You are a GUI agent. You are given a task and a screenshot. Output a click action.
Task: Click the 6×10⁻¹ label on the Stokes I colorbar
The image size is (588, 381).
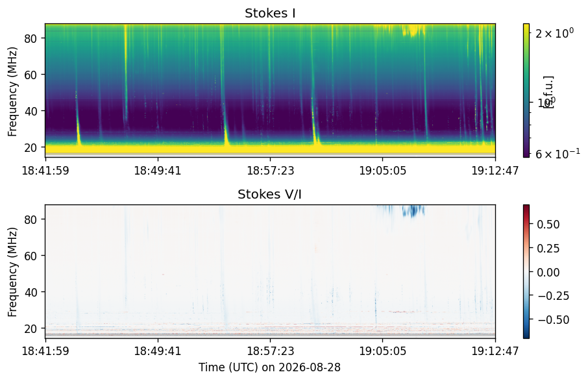click(557, 153)
